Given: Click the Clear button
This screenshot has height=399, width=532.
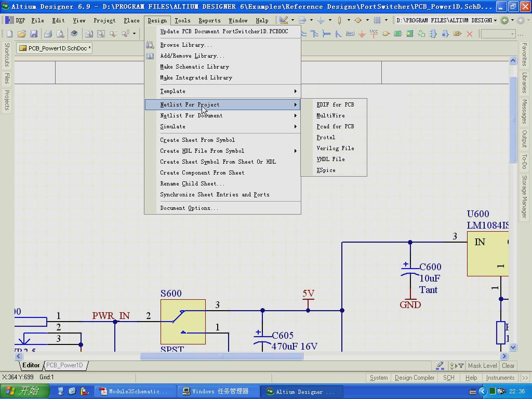Looking at the screenshot, I should pos(508,366).
